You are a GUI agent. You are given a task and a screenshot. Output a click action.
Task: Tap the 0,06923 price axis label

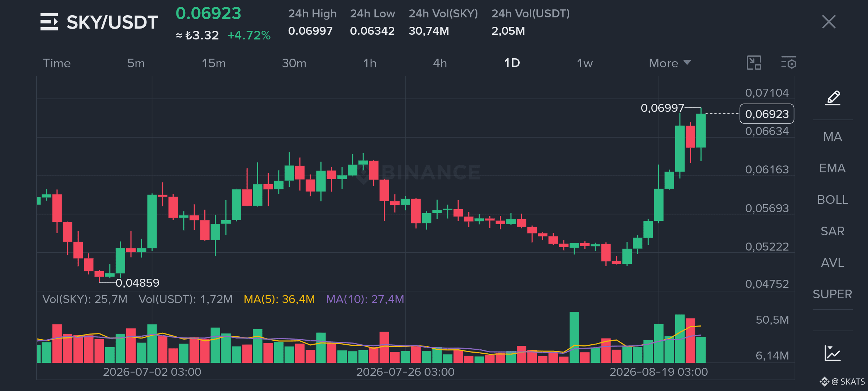click(767, 114)
